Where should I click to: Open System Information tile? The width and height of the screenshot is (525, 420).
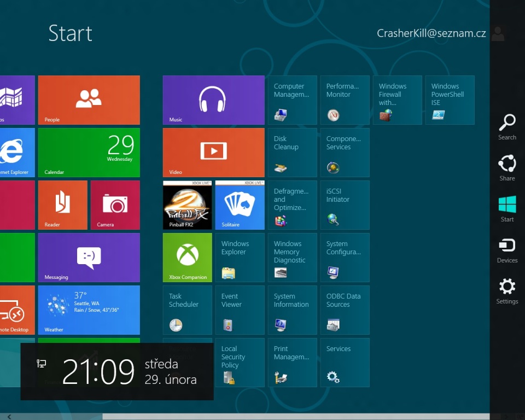pyautogui.click(x=292, y=310)
